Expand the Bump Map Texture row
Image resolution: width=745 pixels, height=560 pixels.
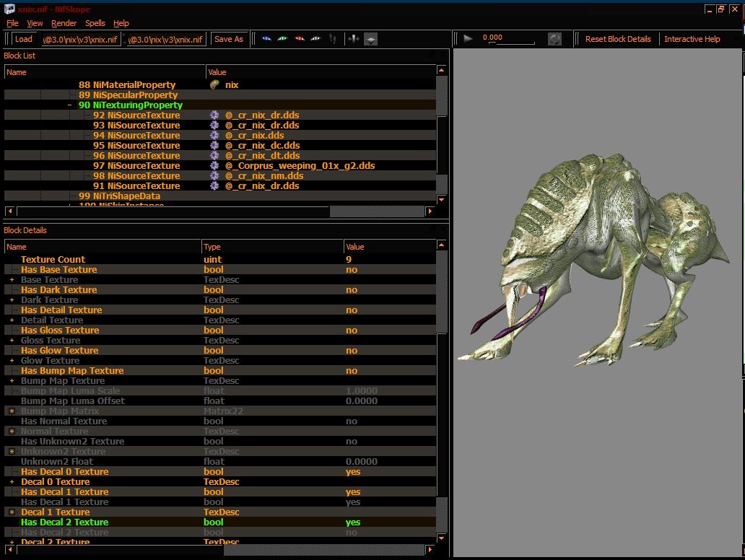pos(12,380)
